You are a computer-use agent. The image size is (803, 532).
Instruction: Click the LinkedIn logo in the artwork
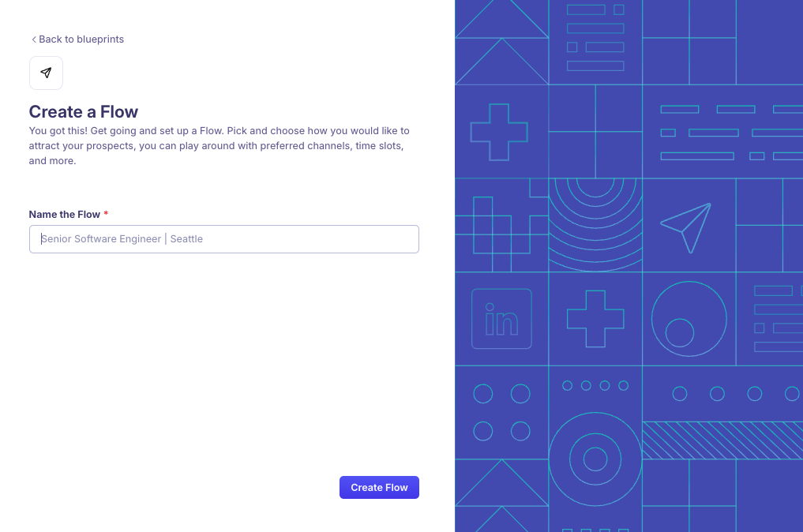tap(501, 319)
